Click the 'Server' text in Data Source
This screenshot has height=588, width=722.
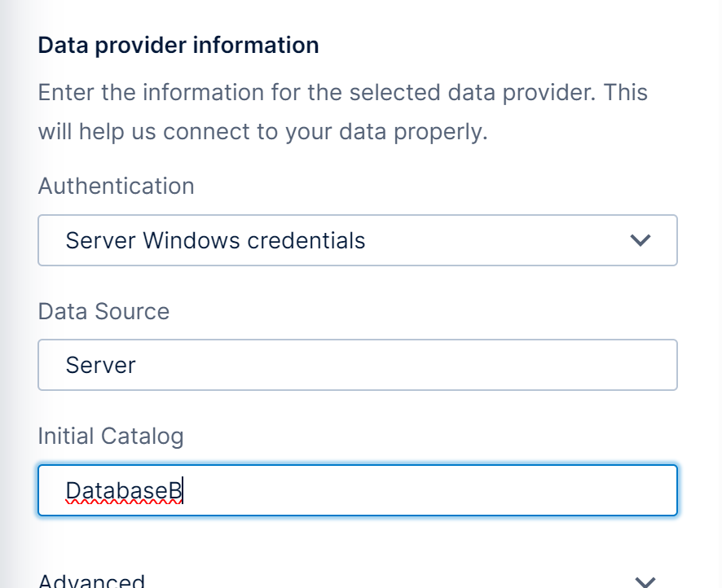click(100, 365)
